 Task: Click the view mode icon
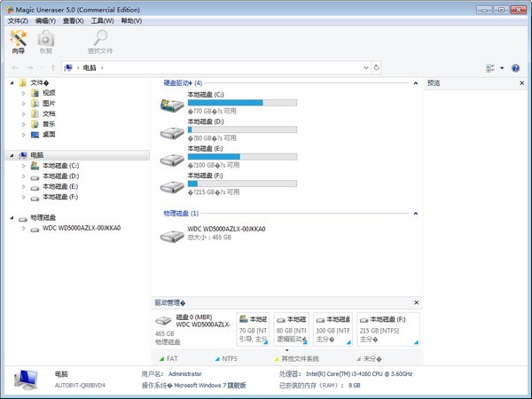[x=490, y=68]
